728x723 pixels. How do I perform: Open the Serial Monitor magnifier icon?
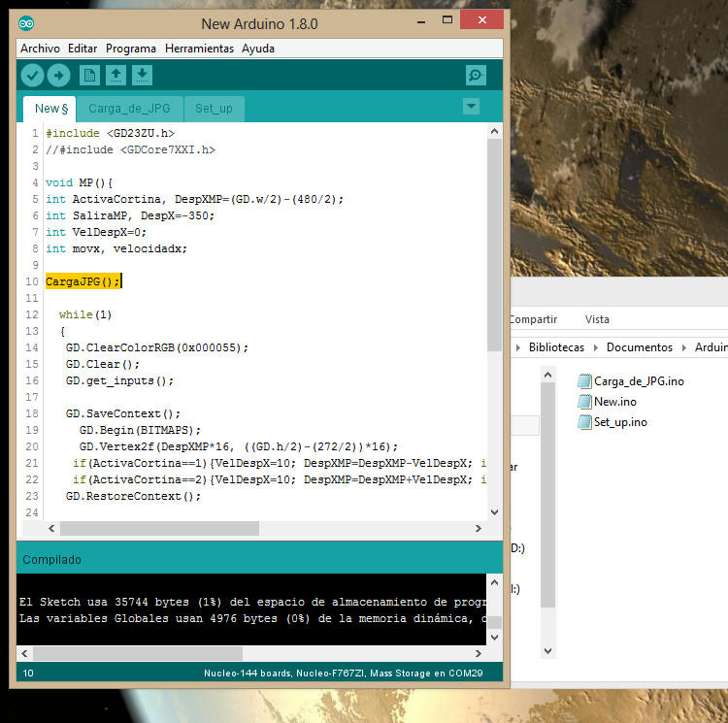tap(476, 75)
